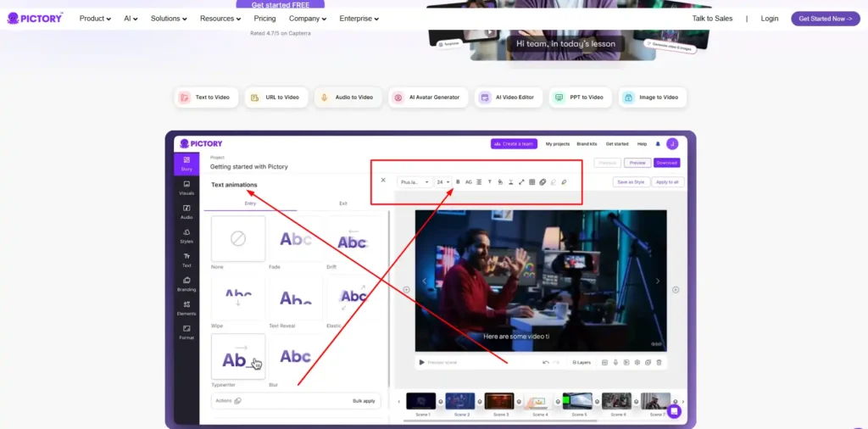Go to the next scene with the right arrow on the video

(x=658, y=281)
